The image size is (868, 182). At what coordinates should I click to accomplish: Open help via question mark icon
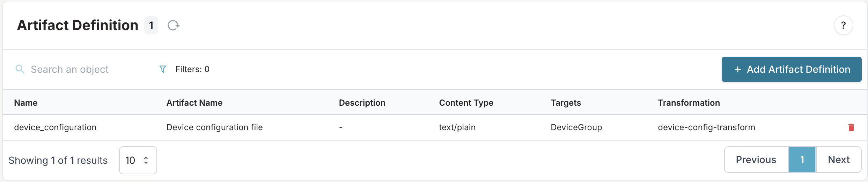tap(843, 25)
